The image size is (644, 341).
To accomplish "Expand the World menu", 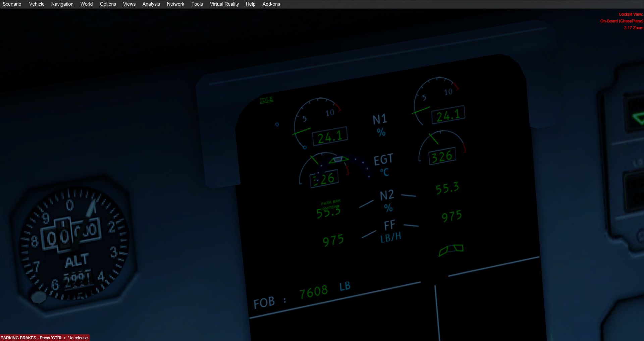I will (x=86, y=4).
